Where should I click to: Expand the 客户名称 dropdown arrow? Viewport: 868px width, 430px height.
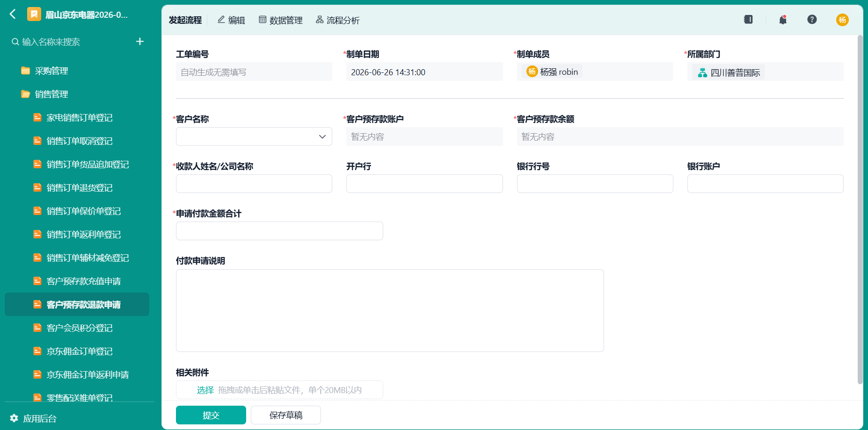[x=322, y=136]
